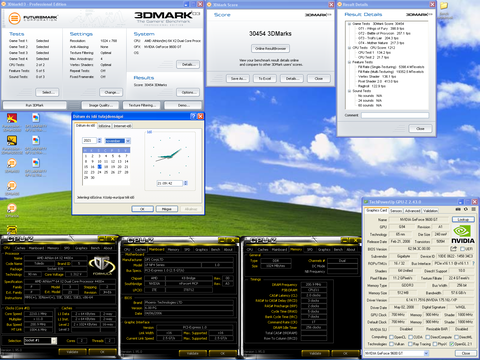This screenshot has width=480, height=360.
Task: Click DFI LANParty logo in CPU-Z CPU window
Action: 101,266
